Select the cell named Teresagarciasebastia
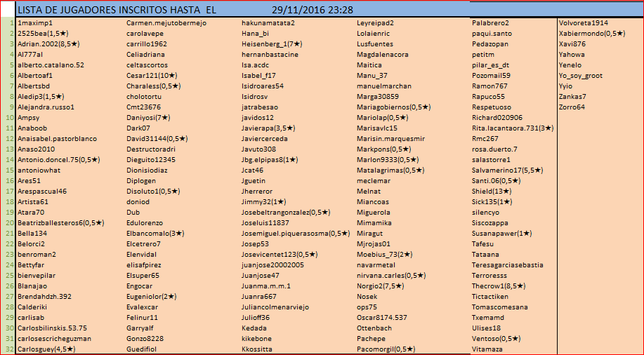644x355 pixels. (x=507, y=264)
